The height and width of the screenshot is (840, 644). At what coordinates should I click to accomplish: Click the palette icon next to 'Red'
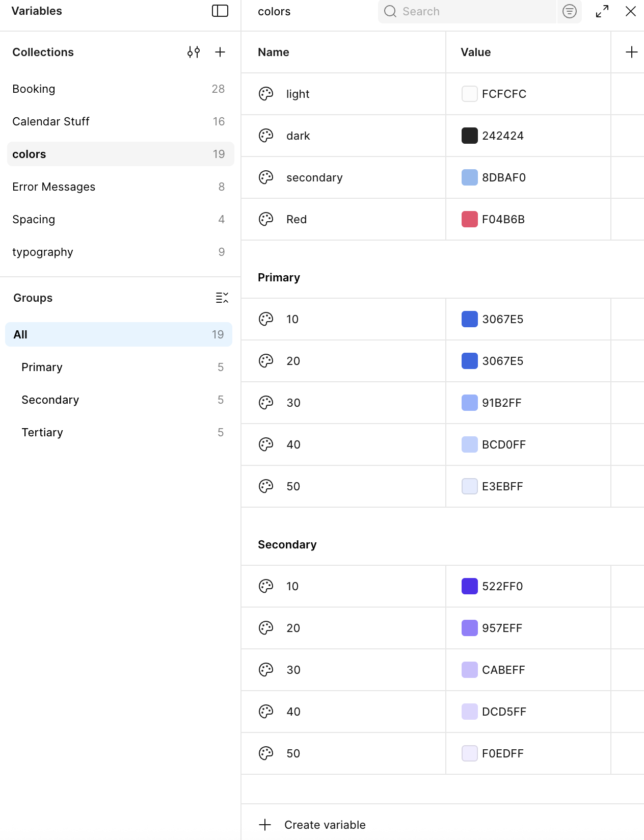(x=266, y=219)
